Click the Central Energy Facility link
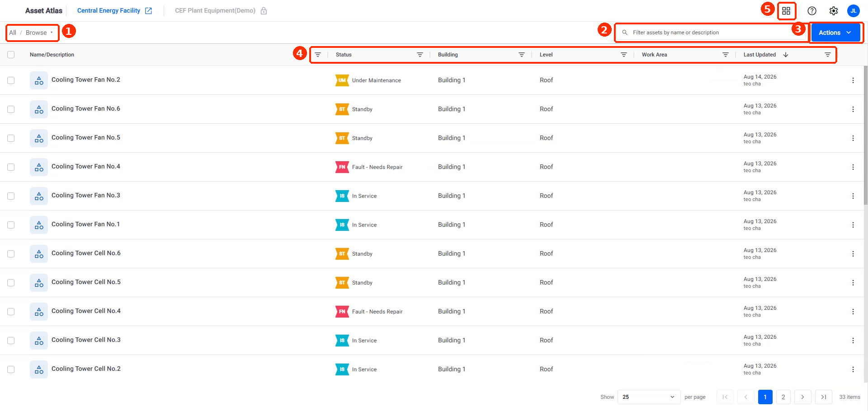Image resolution: width=868 pixels, height=411 pixels. coord(108,11)
